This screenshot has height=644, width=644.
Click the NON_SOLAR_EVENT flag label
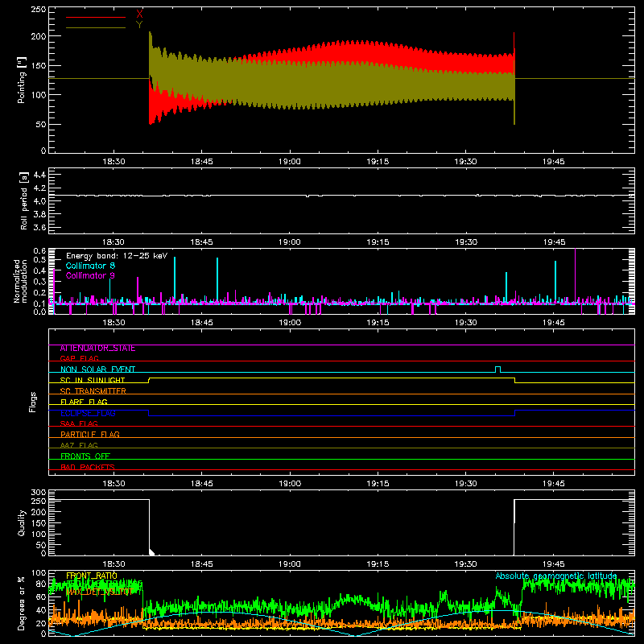pyautogui.click(x=97, y=369)
